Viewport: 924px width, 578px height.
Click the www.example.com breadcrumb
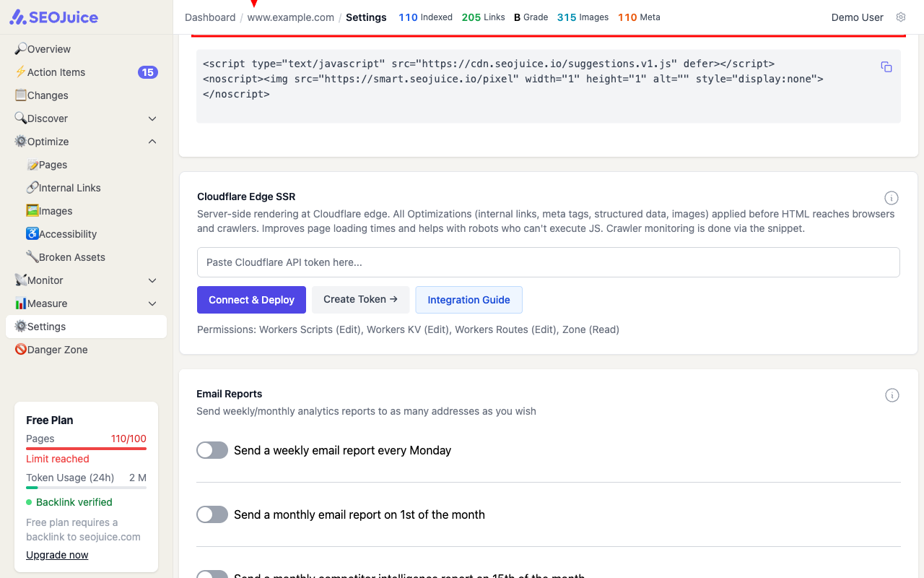[x=291, y=17]
